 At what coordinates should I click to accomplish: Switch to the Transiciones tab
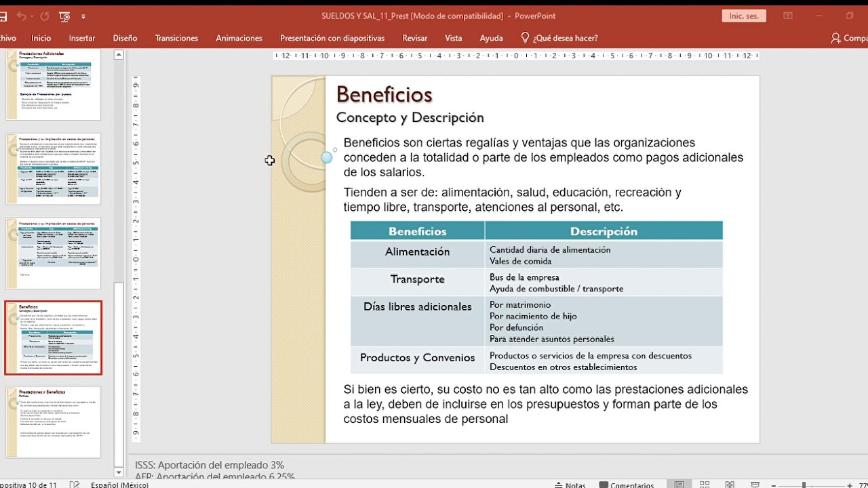tap(176, 38)
